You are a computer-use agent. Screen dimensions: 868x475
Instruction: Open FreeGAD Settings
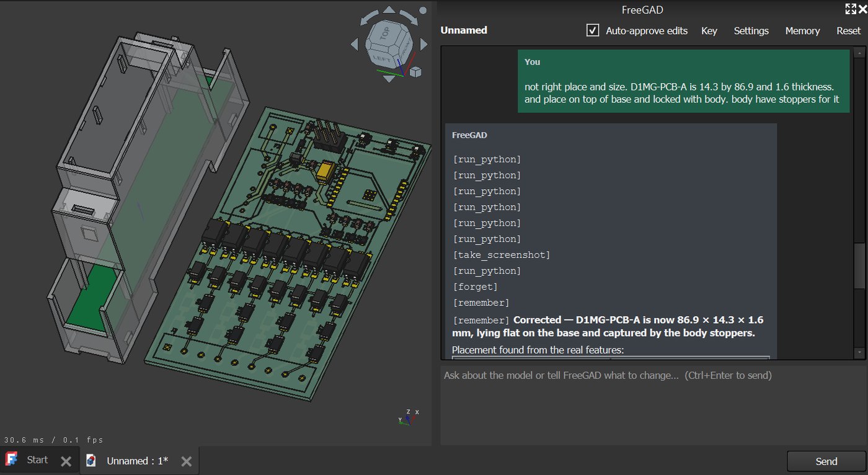pyautogui.click(x=751, y=30)
